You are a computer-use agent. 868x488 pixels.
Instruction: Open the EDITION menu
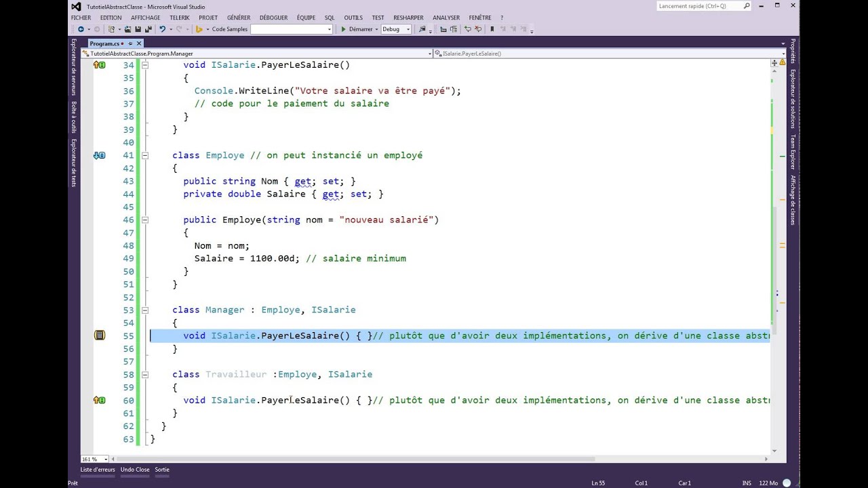(x=111, y=18)
